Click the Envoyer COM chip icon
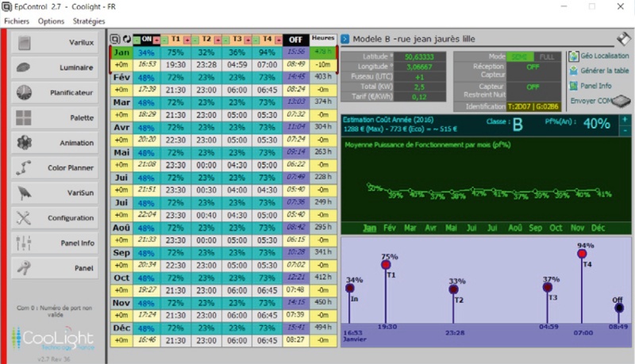The height and width of the screenshot is (364, 635). [x=621, y=102]
